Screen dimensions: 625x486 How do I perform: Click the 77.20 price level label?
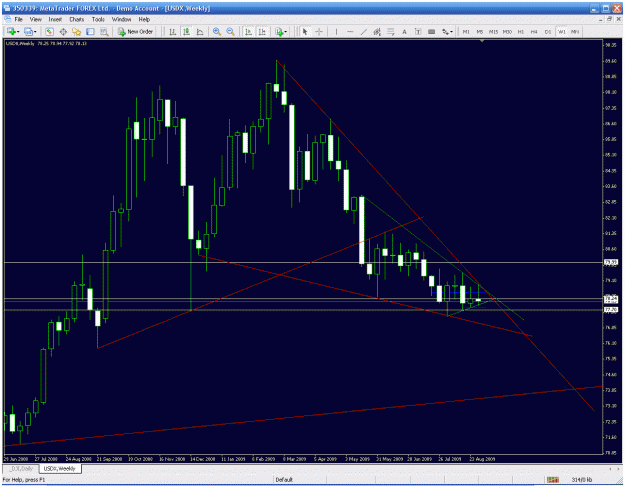[x=611, y=309]
